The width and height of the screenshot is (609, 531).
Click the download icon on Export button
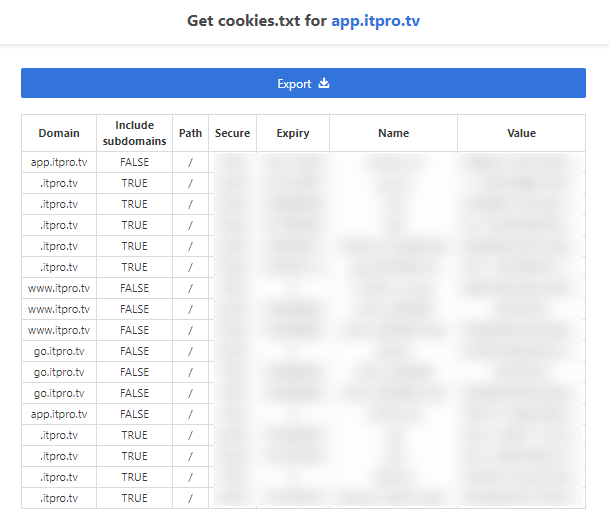click(324, 84)
